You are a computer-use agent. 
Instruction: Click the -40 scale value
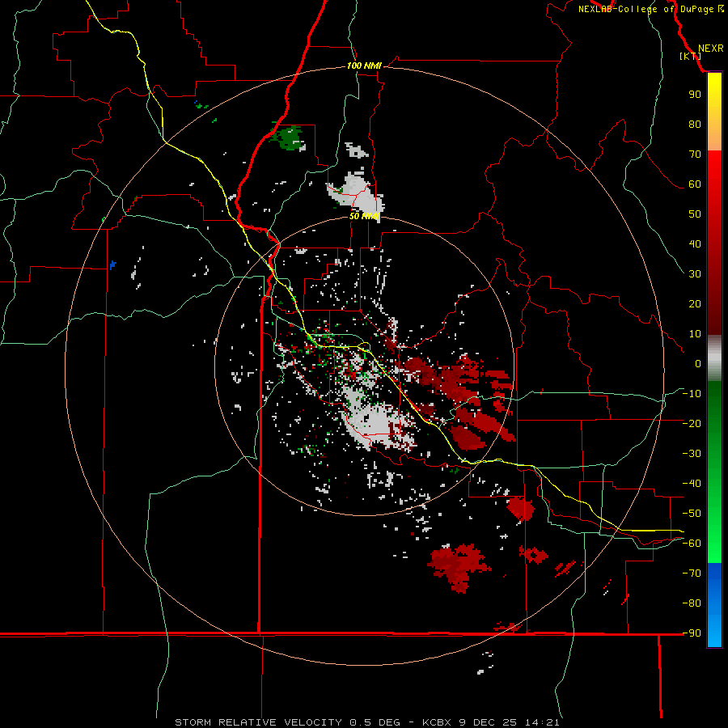click(692, 484)
